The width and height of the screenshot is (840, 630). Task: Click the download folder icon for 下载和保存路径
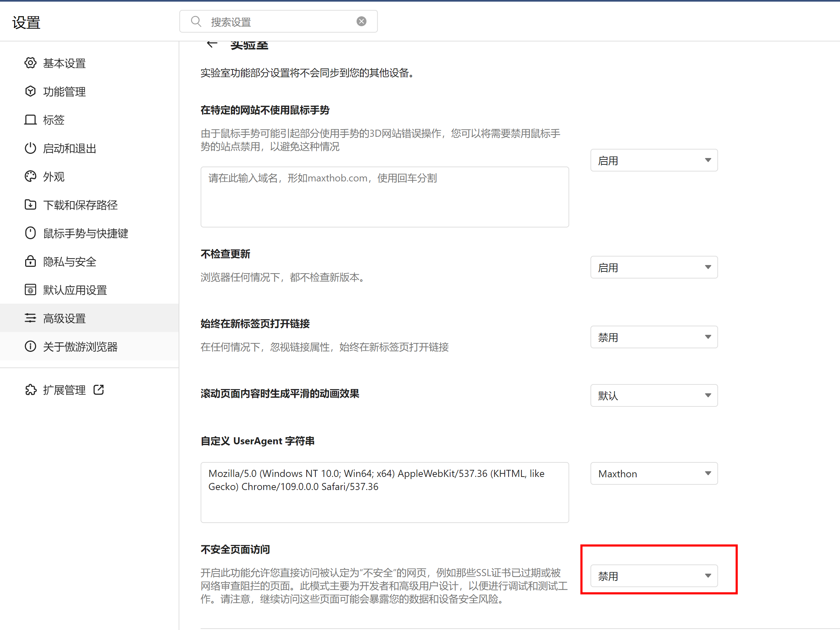30,205
